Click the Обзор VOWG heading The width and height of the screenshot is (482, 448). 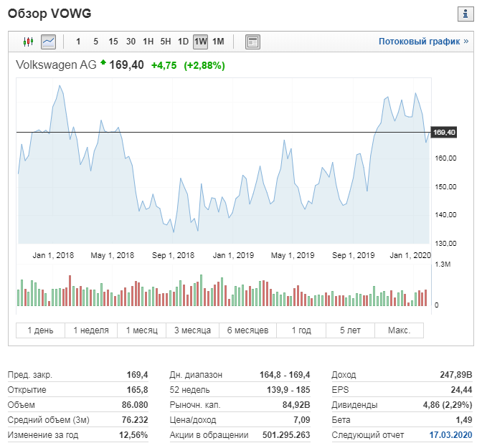tap(49, 14)
